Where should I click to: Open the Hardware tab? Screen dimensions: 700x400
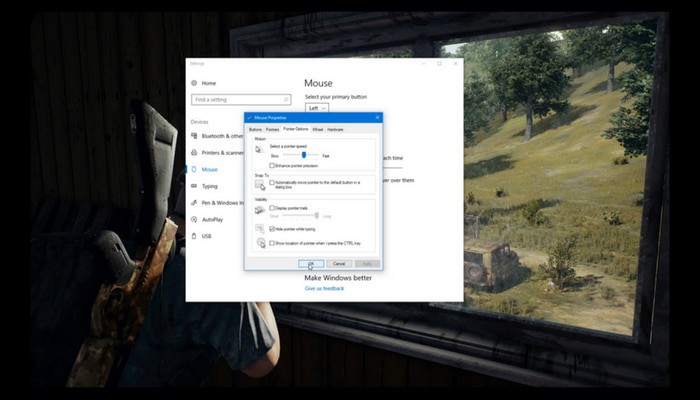335,129
